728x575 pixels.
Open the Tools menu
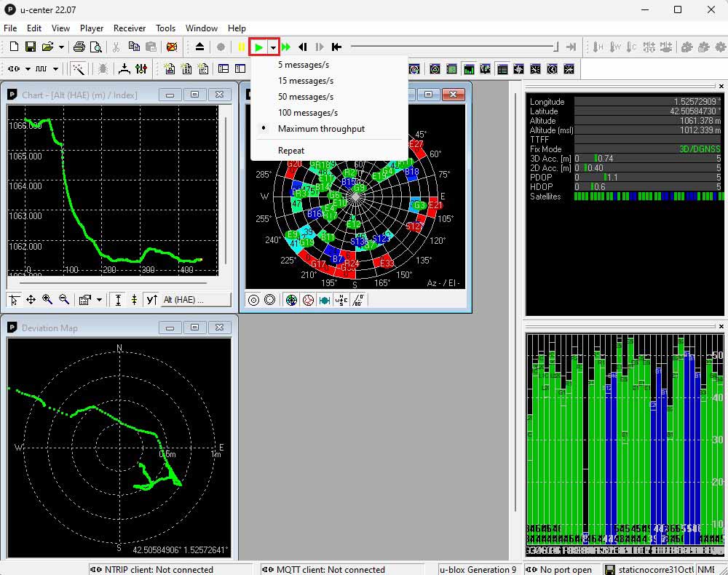coord(165,28)
